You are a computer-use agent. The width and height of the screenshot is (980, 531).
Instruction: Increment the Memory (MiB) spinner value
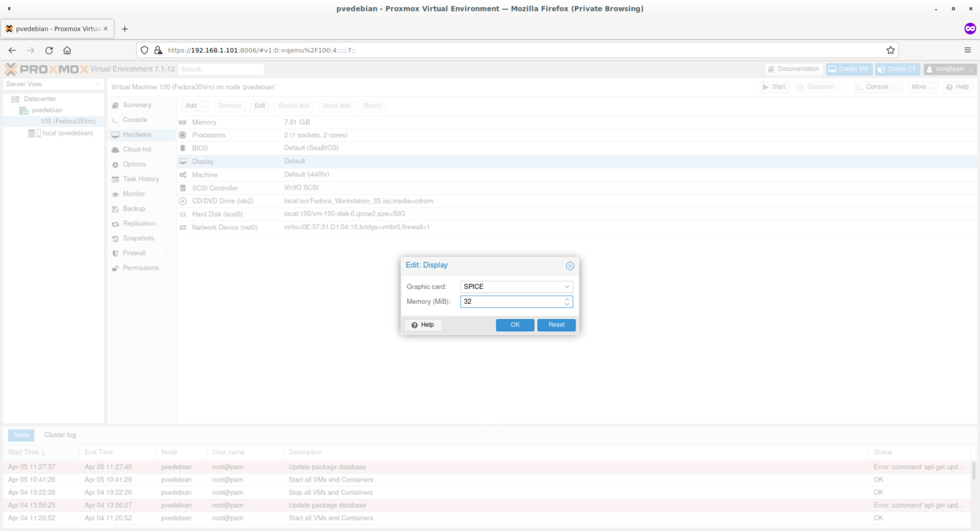[567, 299]
